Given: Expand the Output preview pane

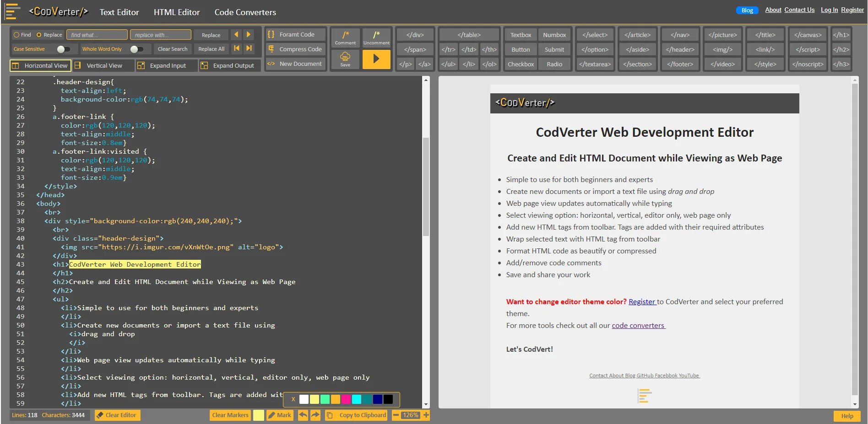Looking at the screenshot, I should (229, 65).
